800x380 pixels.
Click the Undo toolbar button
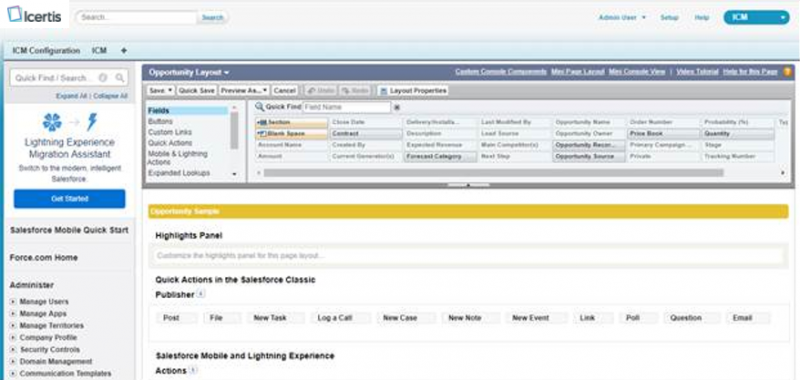tap(320, 90)
